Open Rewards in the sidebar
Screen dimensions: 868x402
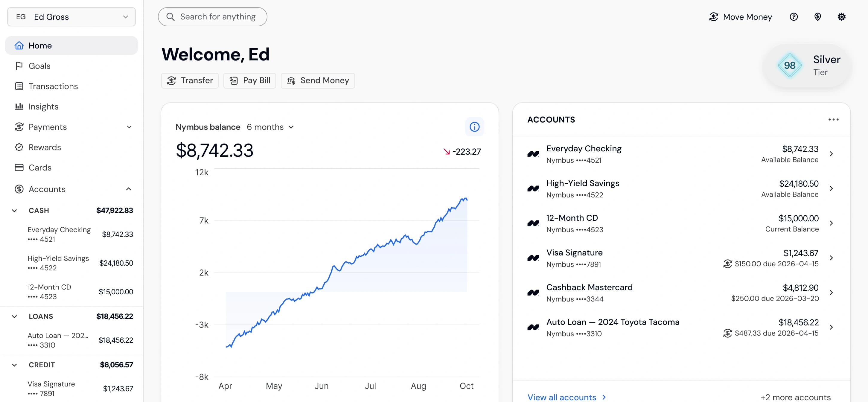pyautogui.click(x=71, y=147)
